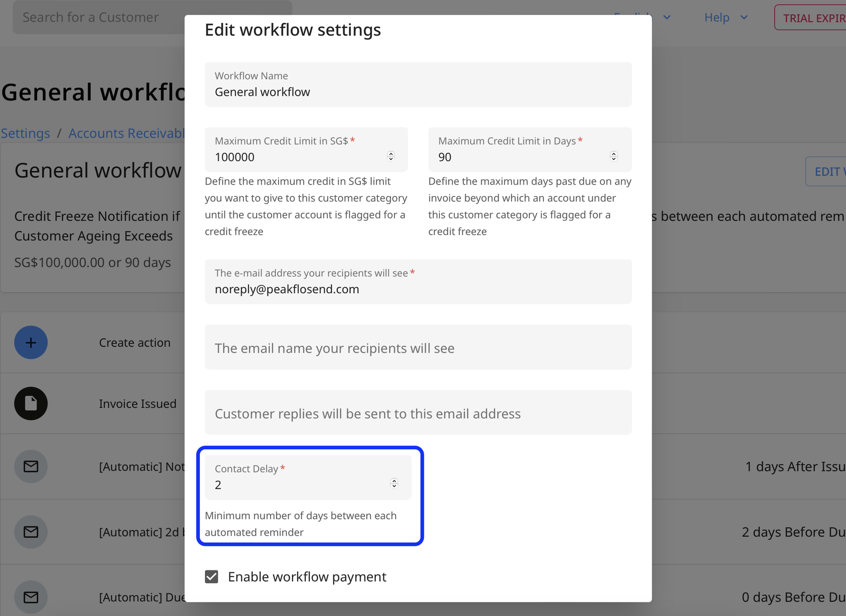
Task: Click the Invoice Issued document icon
Action: pyautogui.click(x=31, y=403)
